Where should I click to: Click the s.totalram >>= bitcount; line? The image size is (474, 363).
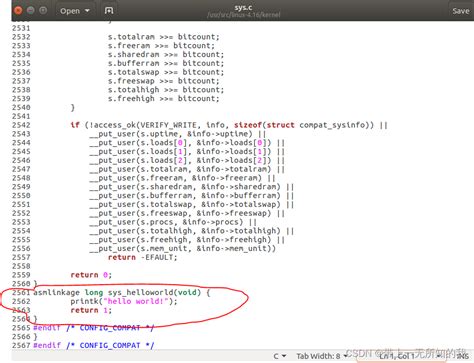point(164,37)
